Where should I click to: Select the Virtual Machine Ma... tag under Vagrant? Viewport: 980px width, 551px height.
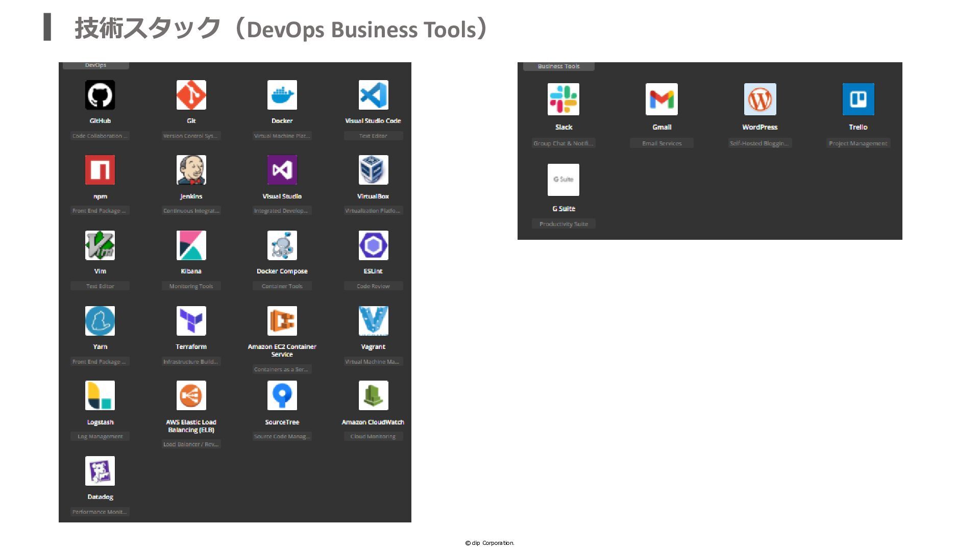click(x=373, y=362)
